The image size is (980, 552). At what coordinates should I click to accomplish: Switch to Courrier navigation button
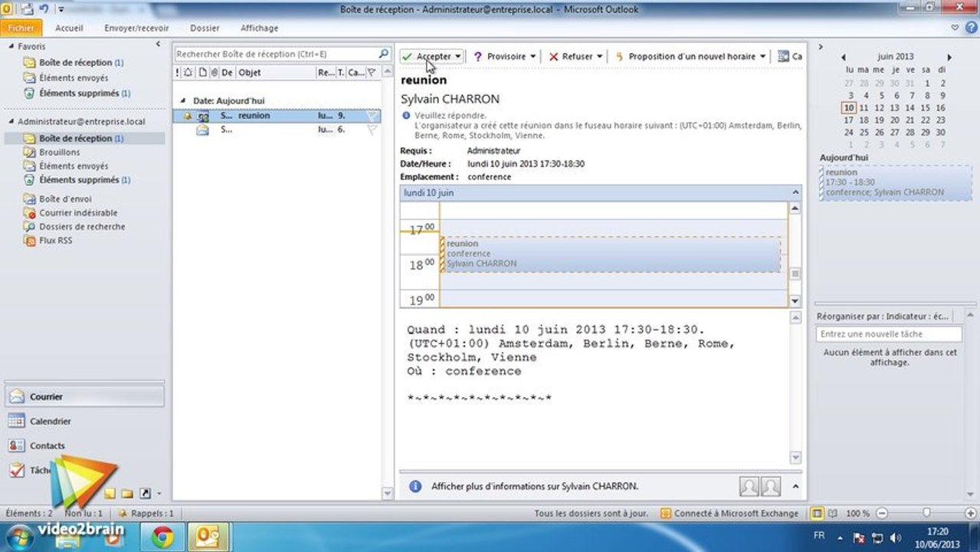point(84,397)
